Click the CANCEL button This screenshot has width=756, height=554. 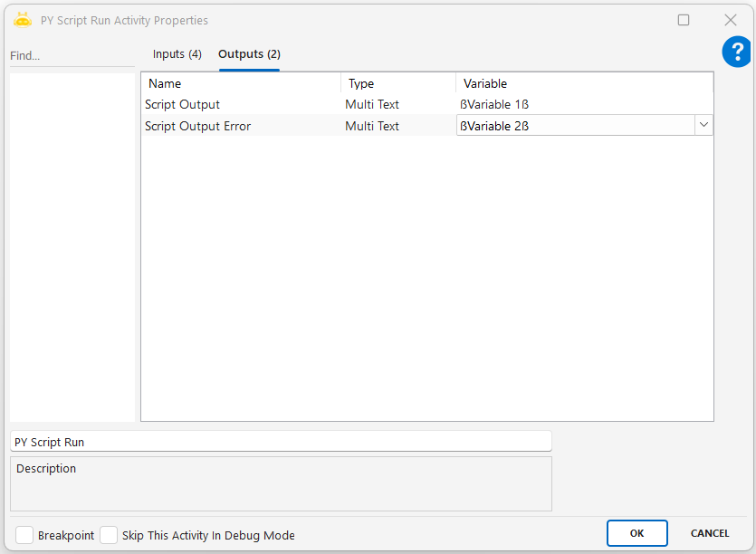(x=710, y=533)
